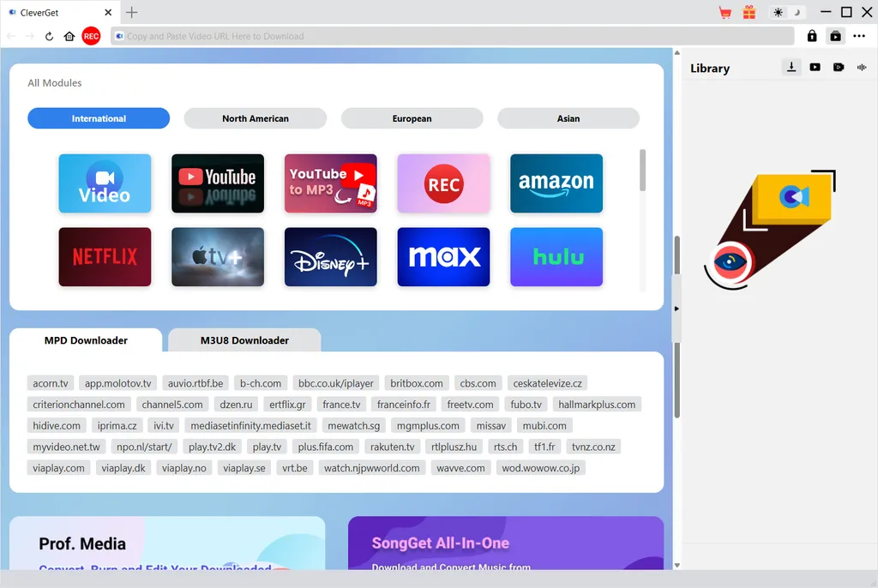Select the Asian category

pyautogui.click(x=568, y=118)
